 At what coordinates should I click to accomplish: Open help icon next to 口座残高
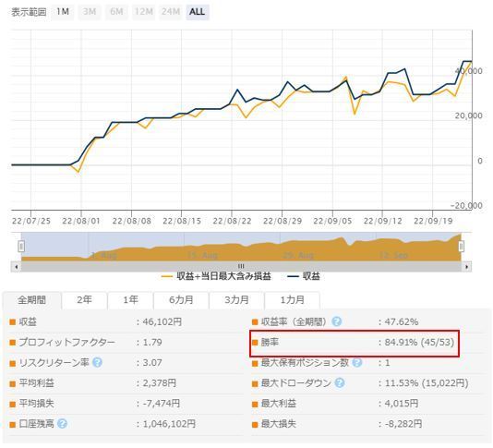(x=62, y=424)
